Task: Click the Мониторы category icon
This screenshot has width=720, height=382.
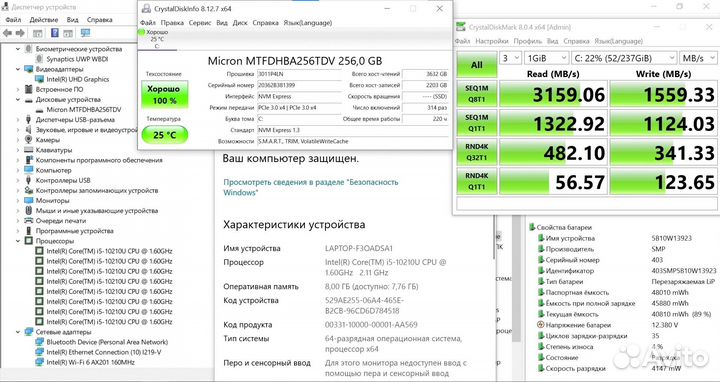Action: click(28, 200)
